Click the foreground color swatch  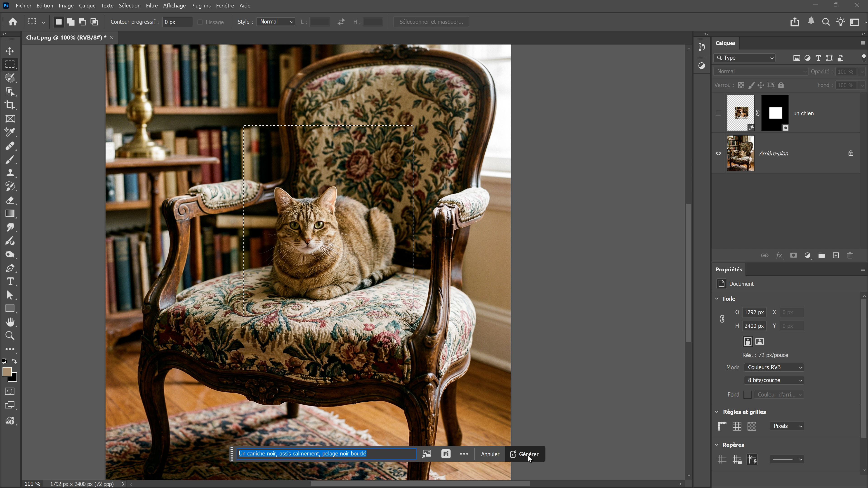[x=7, y=372]
